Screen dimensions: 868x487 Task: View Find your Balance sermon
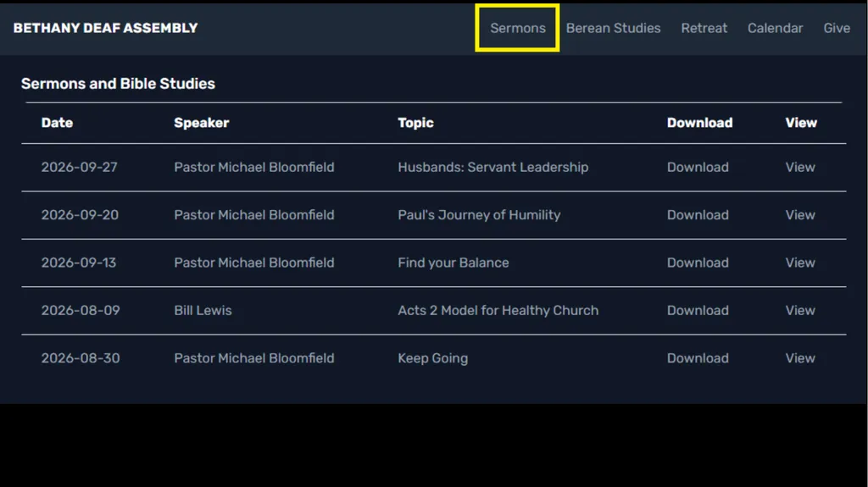(800, 263)
